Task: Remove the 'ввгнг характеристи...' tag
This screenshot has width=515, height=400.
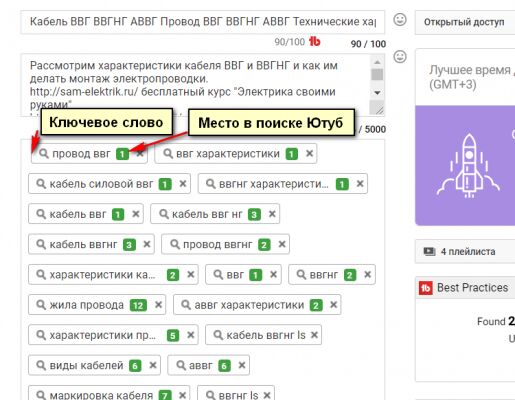Action: 360,184
